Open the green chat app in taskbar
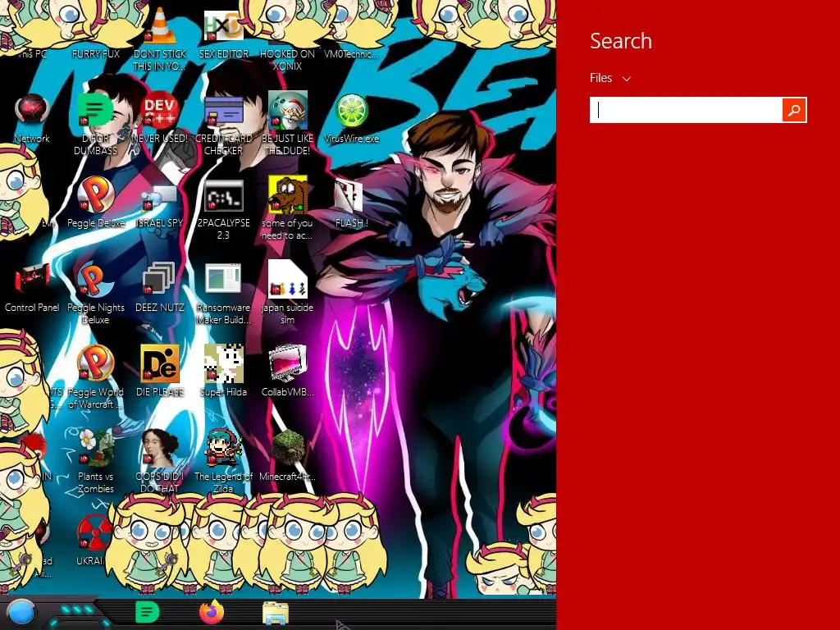 click(148, 612)
